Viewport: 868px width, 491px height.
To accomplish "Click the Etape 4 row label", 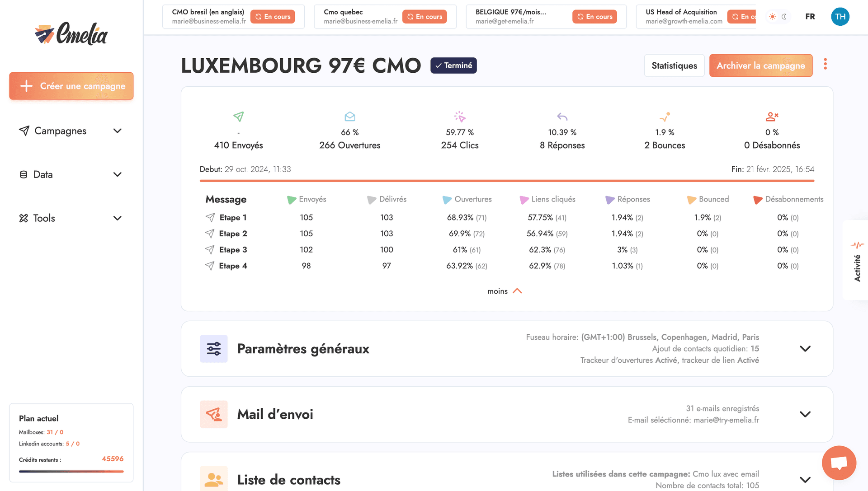I will (233, 266).
